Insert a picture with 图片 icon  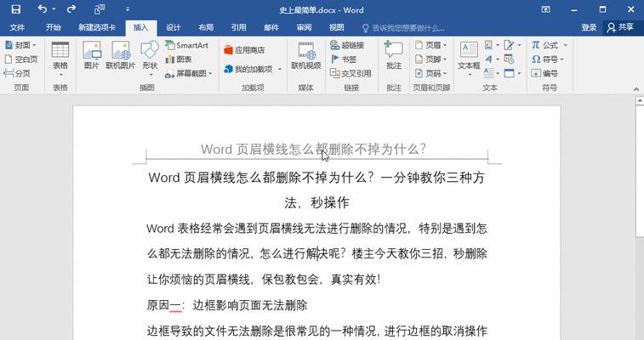92,55
